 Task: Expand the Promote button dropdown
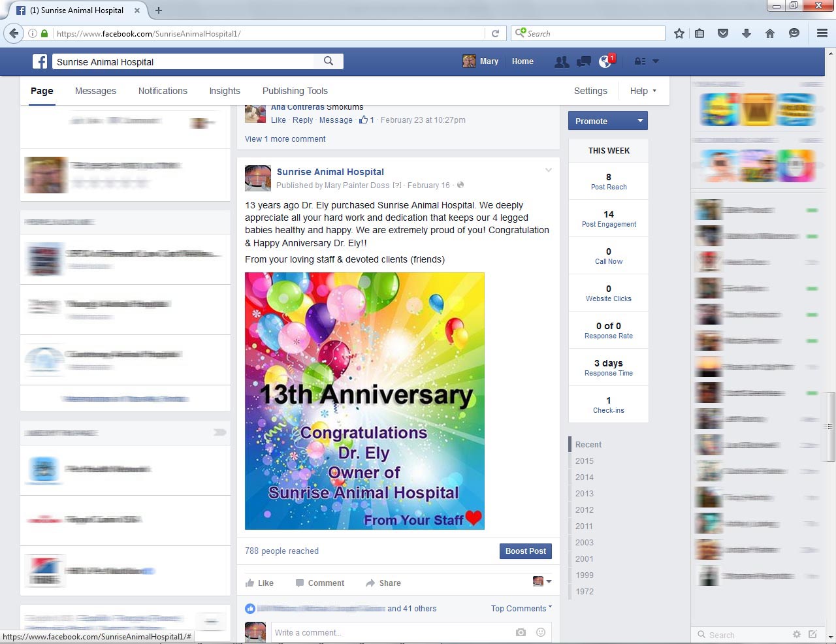pos(640,121)
